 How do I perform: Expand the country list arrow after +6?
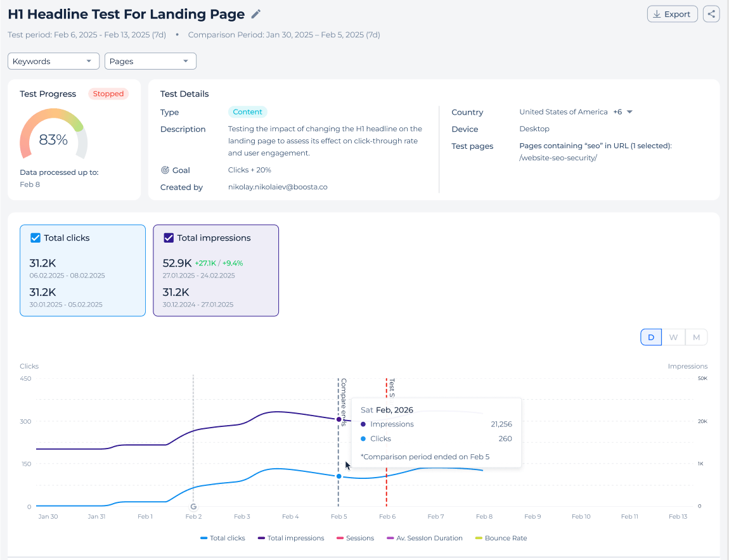coord(630,112)
